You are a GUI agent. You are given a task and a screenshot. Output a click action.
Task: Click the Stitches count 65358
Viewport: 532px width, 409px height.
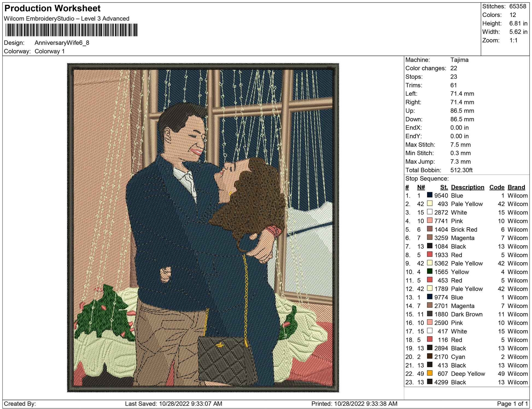point(517,6)
